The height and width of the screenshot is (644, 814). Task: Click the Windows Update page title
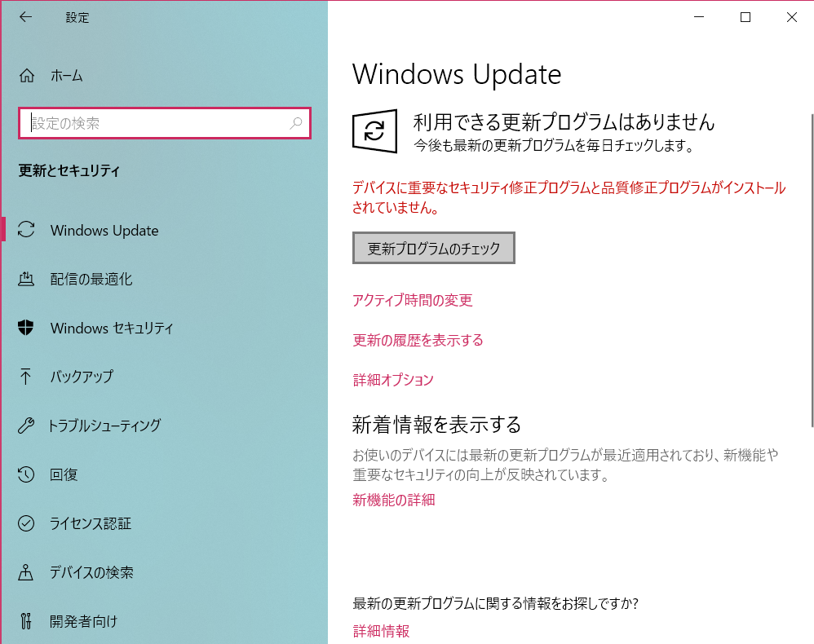pos(457,74)
